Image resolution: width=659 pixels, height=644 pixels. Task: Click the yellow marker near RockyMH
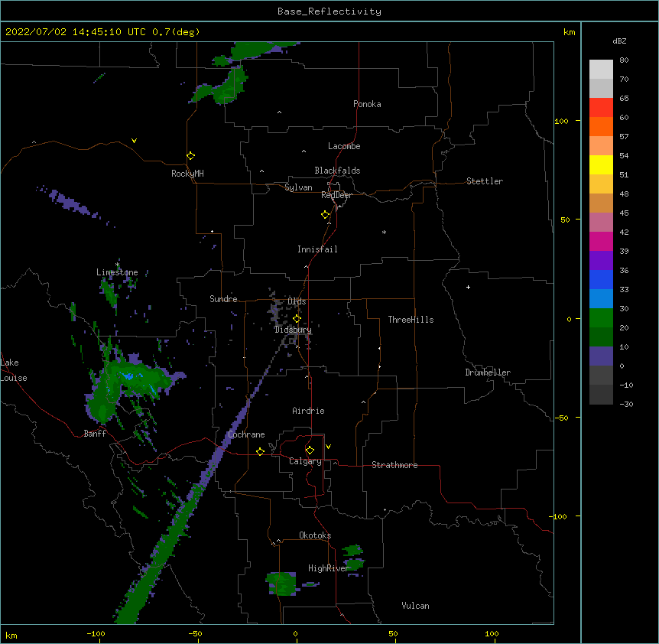[x=190, y=156]
